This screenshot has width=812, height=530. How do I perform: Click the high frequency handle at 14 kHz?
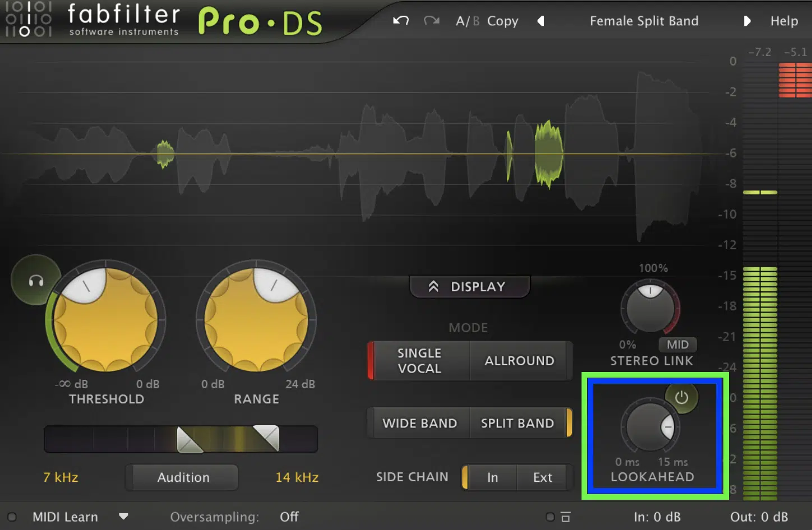tap(267, 438)
